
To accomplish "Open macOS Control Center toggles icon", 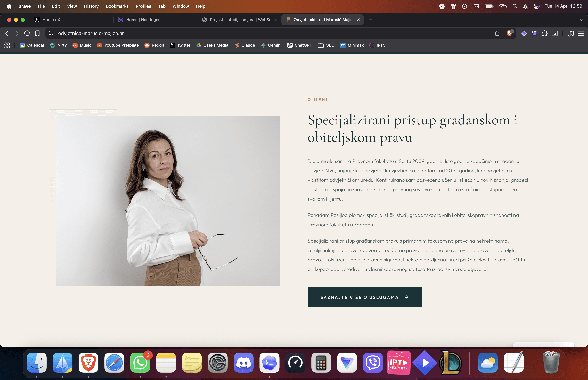I will point(536,6).
